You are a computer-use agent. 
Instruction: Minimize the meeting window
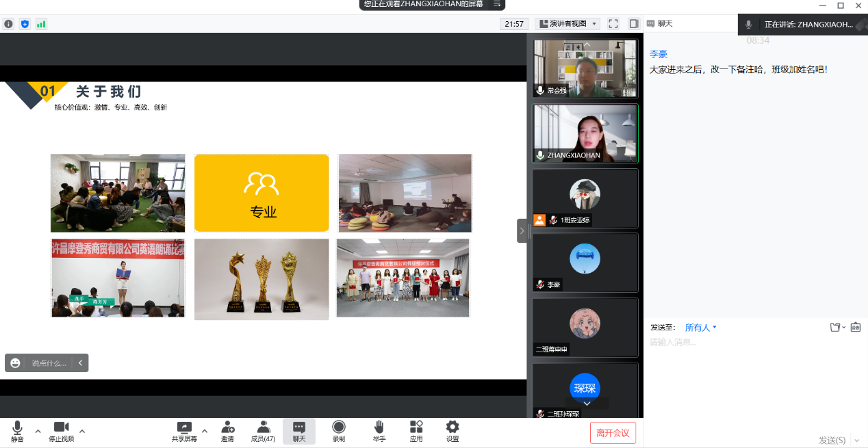point(822,5)
